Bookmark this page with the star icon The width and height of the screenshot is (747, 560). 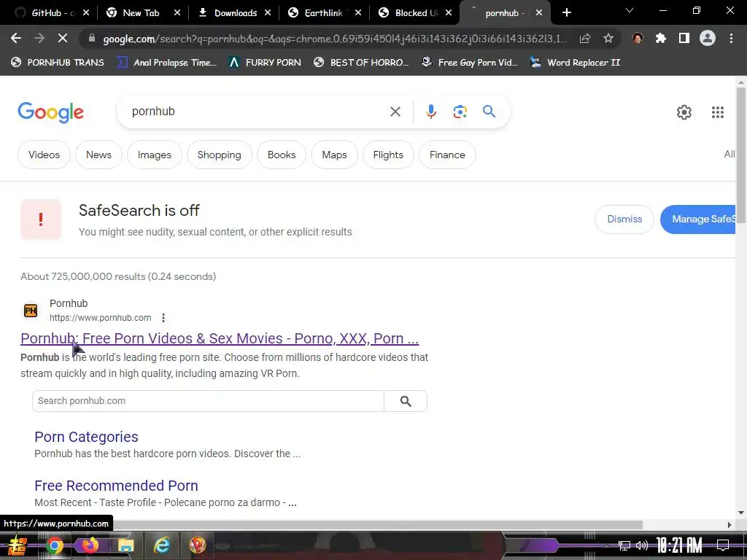click(x=608, y=39)
